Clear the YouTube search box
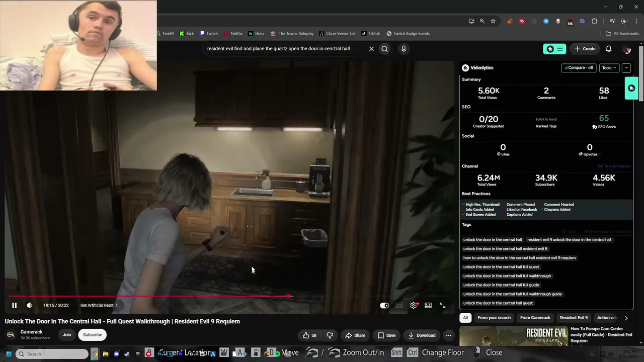This screenshot has height=362, width=644. 371,49
